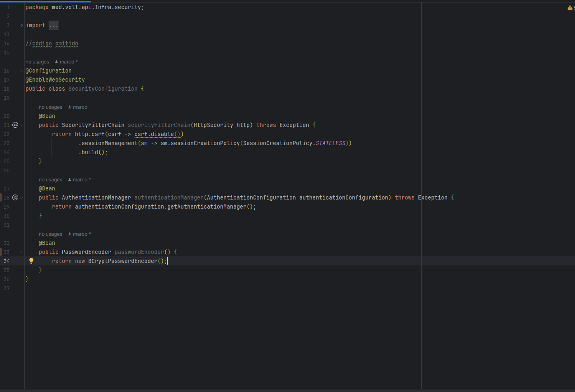Click the 'SecurityConfiguration' class name

[103, 89]
